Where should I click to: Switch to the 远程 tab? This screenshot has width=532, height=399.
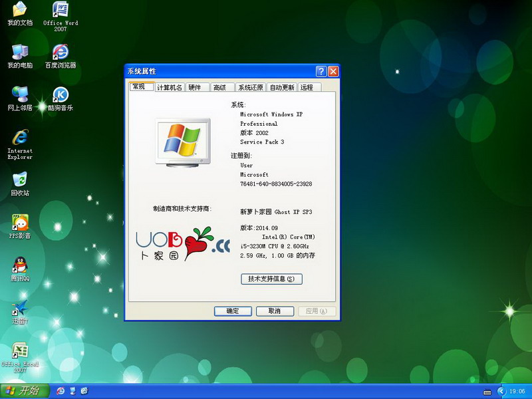[309, 88]
